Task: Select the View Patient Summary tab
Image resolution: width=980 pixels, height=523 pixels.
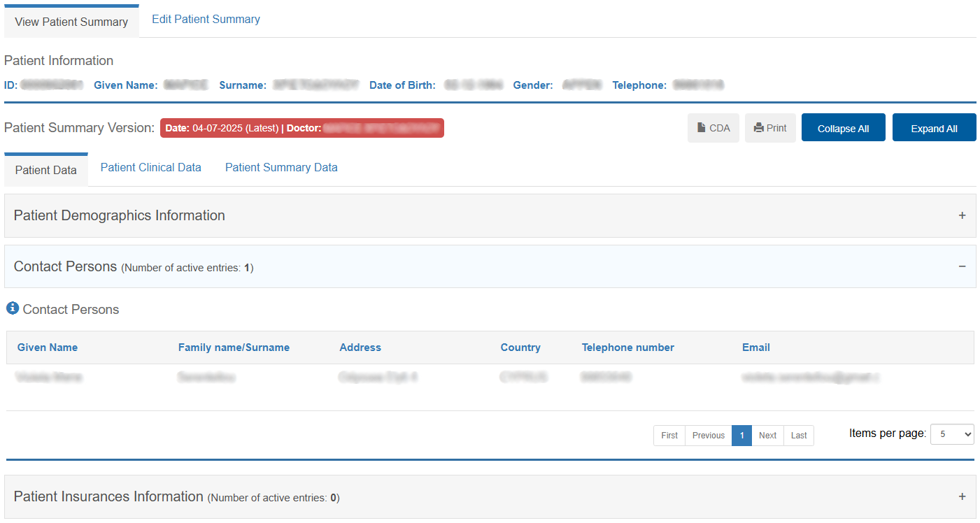Action: pos(71,22)
